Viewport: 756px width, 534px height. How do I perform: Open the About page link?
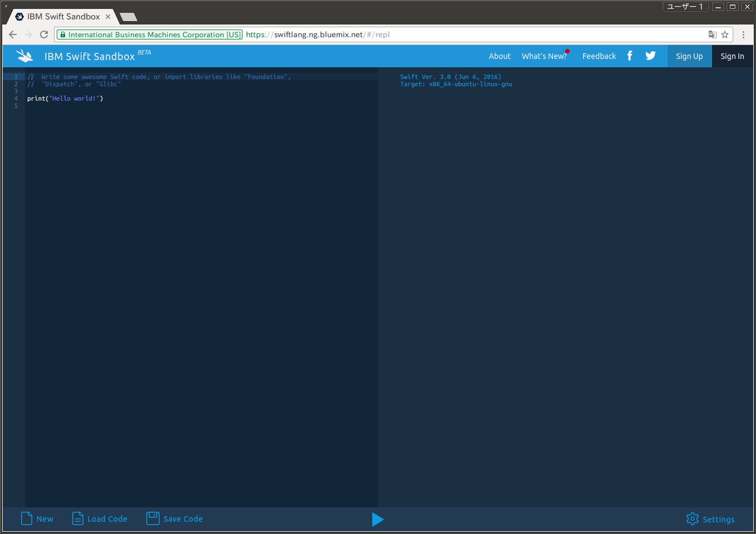tap(500, 56)
